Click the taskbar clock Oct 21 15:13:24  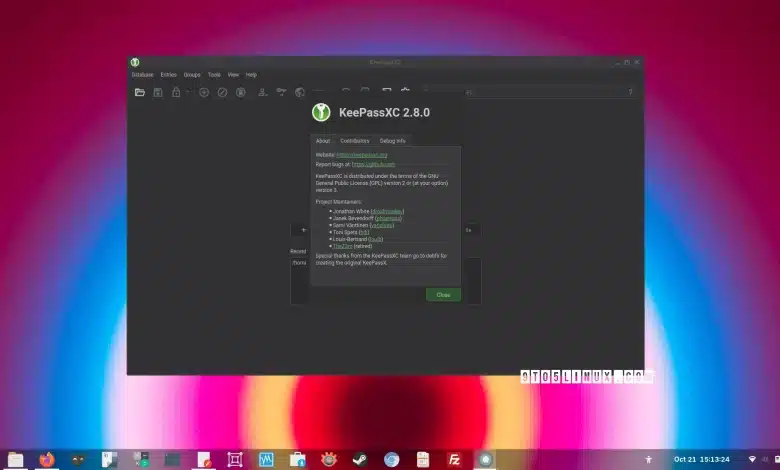pyautogui.click(x=701, y=460)
